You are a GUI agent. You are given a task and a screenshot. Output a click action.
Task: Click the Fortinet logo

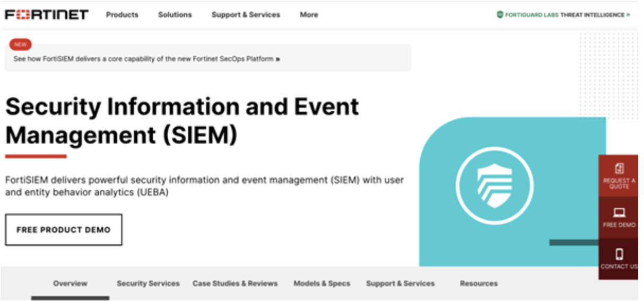tap(47, 15)
